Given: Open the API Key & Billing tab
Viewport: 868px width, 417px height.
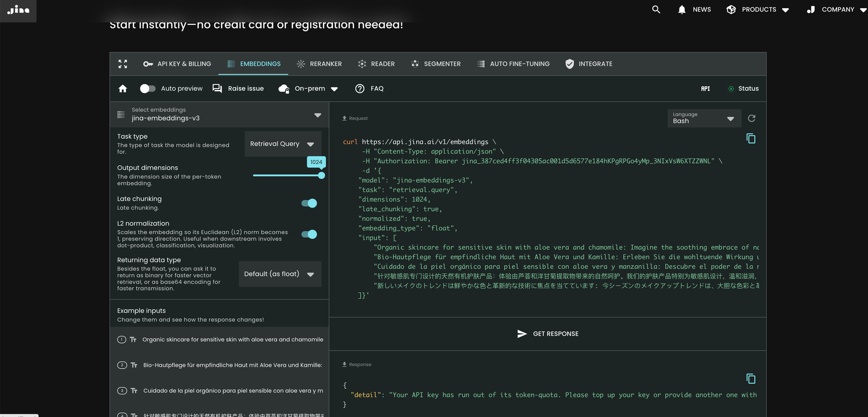Looking at the screenshot, I should [177, 64].
